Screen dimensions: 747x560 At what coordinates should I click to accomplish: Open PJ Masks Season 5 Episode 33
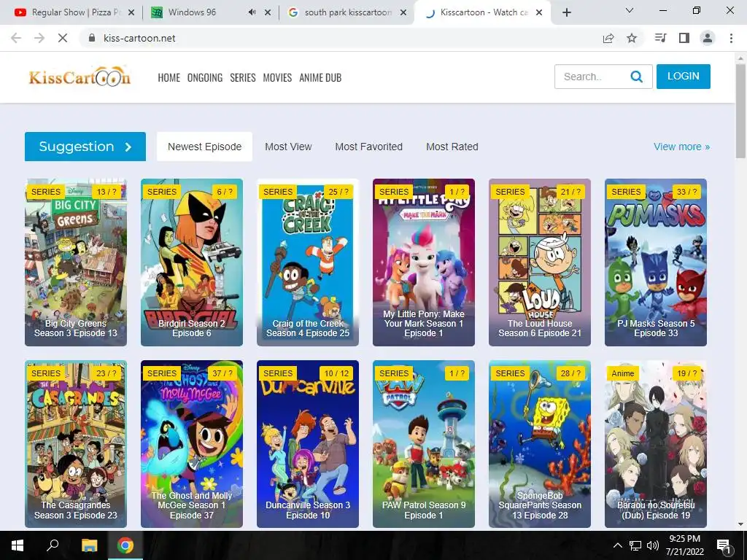pos(656,262)
